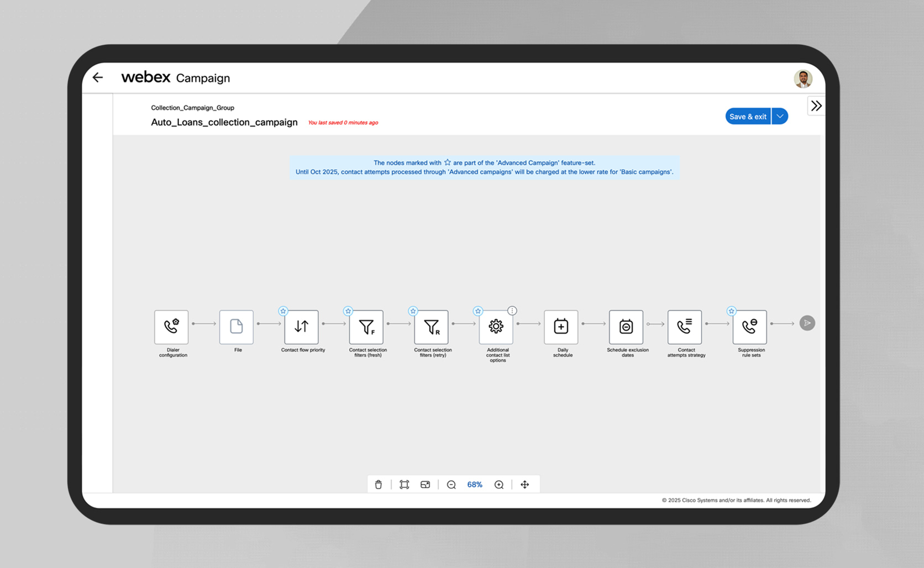The height and width of the screenshot is (568, 924).
Task: Click star badge on Contact flow priority
Action: click(x=283, y=311)
